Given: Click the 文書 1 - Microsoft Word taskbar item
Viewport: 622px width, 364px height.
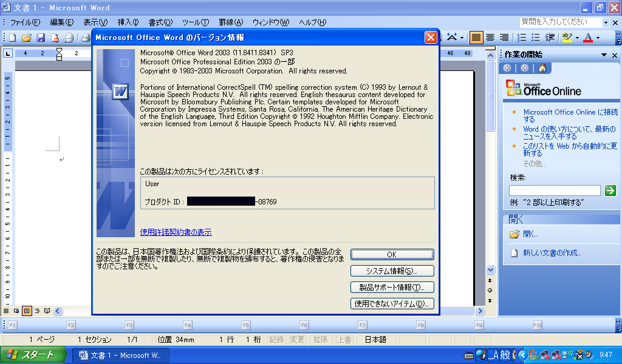Looking at the screenshot, I should click(121, 356).
